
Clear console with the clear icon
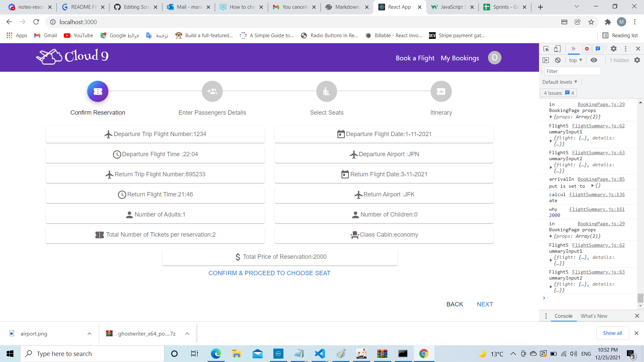pos(558,60)
